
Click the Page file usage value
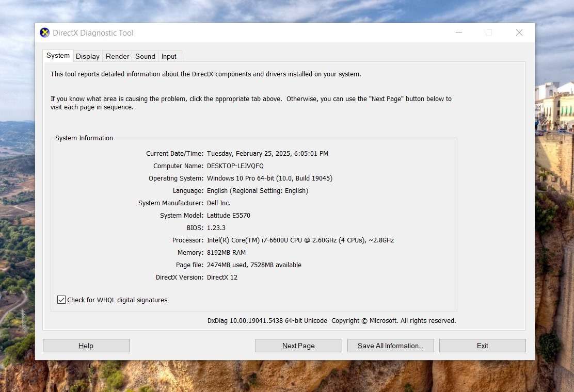pyautogui.click(x=254, y=265)
